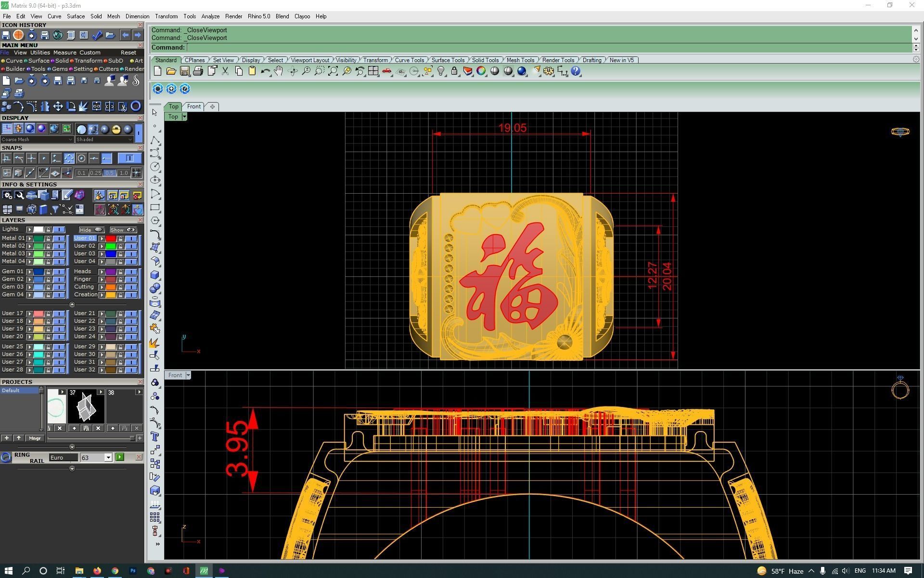The height and width of the screenshot is (578, 924).
Task: Click the orange color swatch of Cutting layer
Action: [111, 287]
